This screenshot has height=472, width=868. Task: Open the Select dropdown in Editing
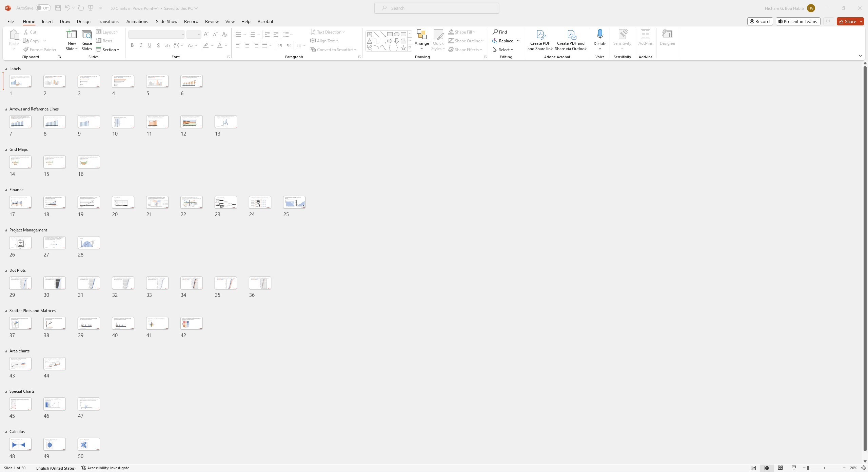click(x=503, y=49)
